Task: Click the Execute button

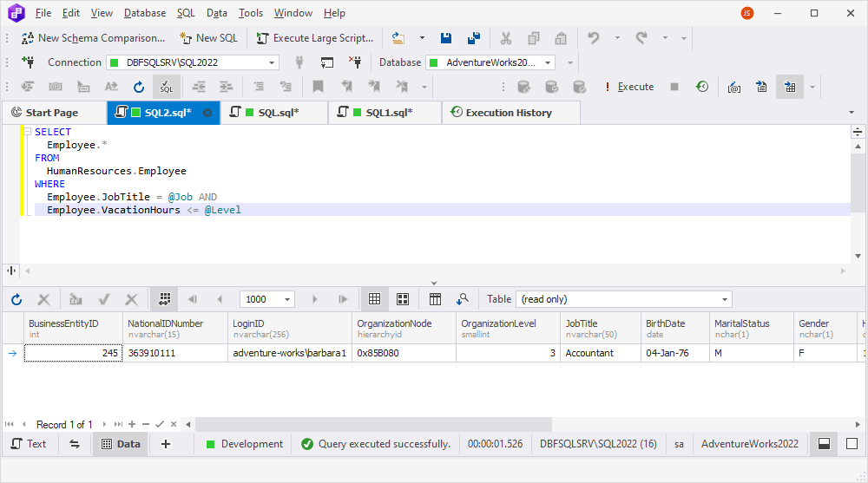Action: point(628,87)
